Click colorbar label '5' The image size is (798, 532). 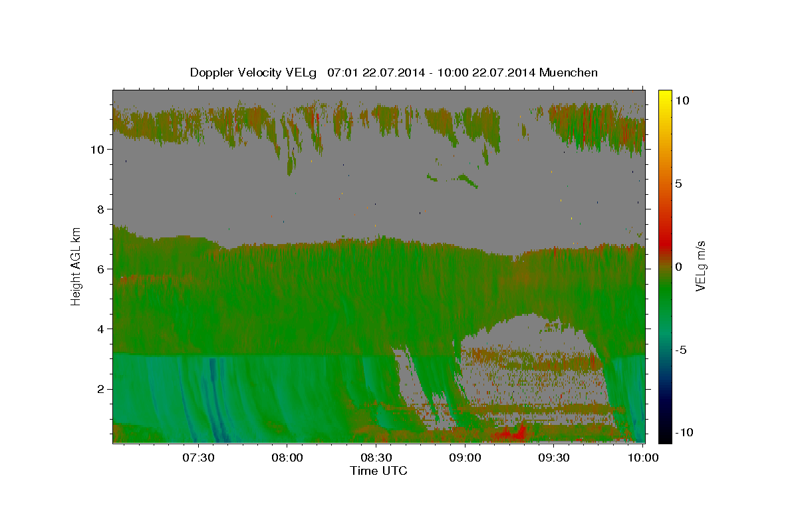[679, 184]
